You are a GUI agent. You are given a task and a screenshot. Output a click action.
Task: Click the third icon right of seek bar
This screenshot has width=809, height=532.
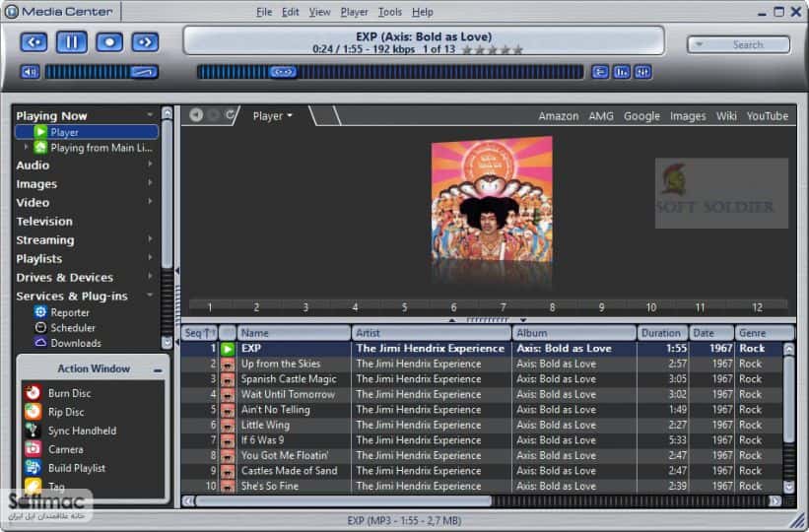642,72
